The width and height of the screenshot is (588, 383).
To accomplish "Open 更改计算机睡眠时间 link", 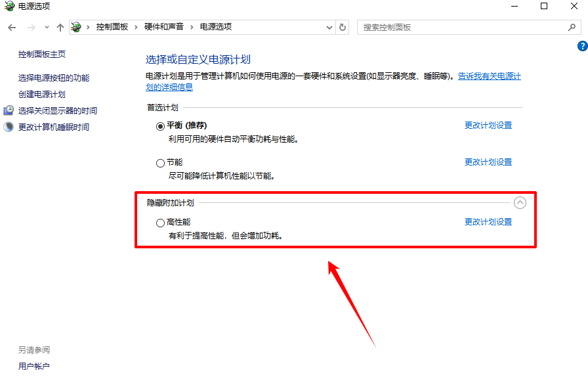I will click(x=54, y=127).
